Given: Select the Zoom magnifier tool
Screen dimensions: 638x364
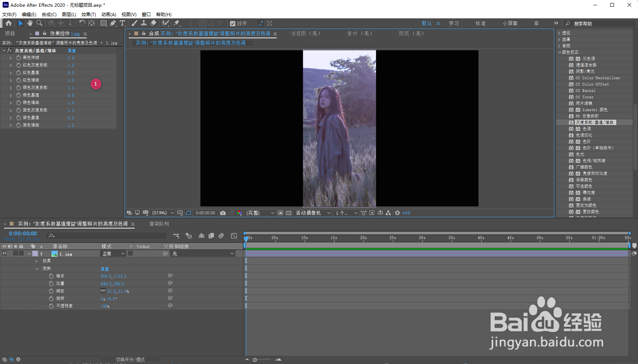Looking at the screenshot, I should point(39,23).
